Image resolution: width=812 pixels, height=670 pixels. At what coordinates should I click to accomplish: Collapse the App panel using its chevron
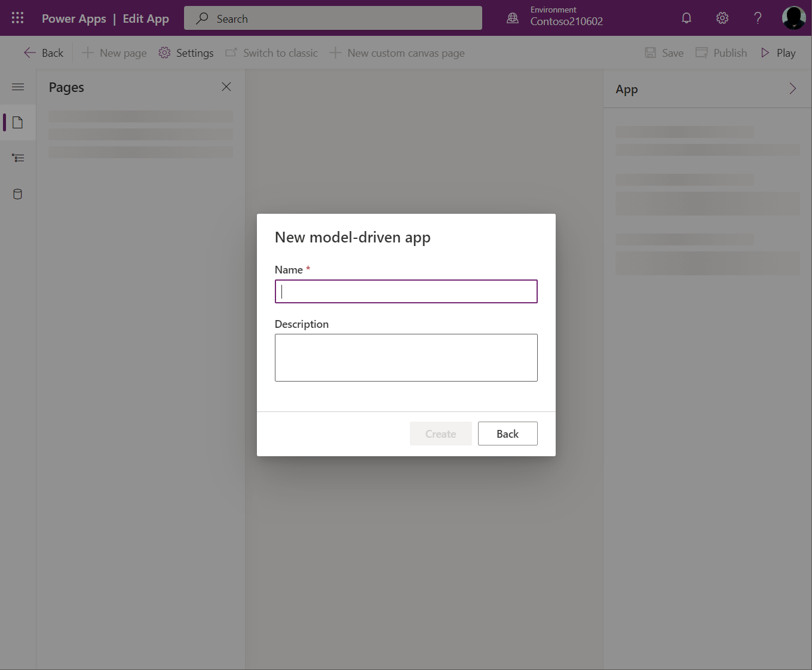tap(792, 88)
